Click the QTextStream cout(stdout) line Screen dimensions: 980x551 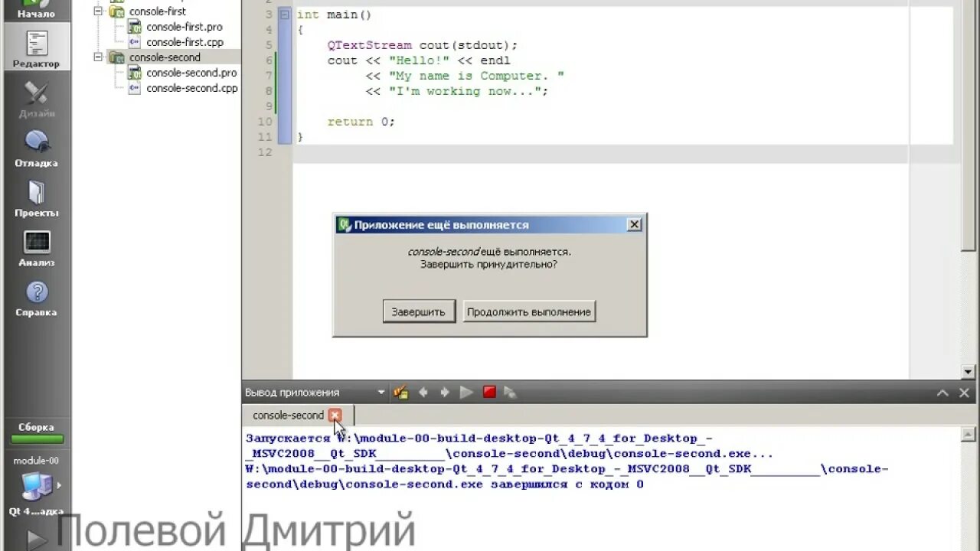423,45
